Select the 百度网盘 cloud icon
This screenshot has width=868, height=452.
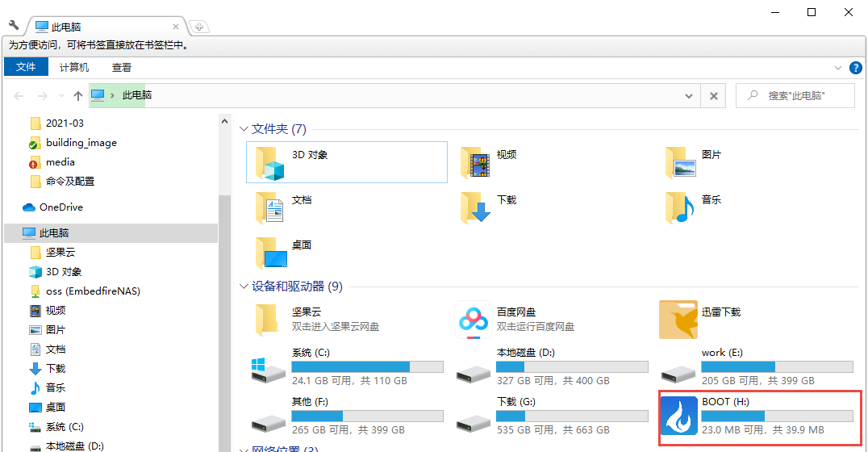coord(474,320)
